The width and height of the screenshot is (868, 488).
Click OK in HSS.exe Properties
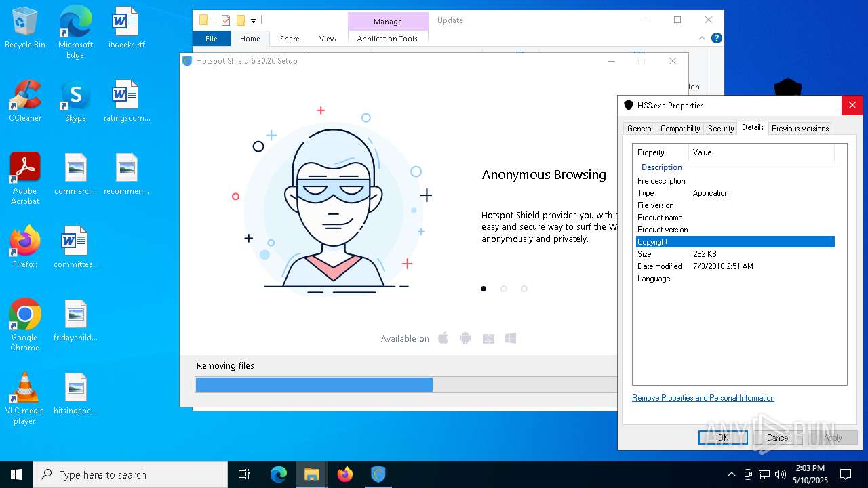[723, 438]
